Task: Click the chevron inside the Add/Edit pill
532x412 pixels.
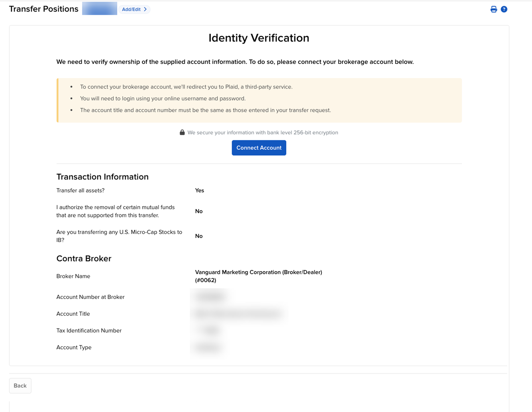Action: coord(145,9)
